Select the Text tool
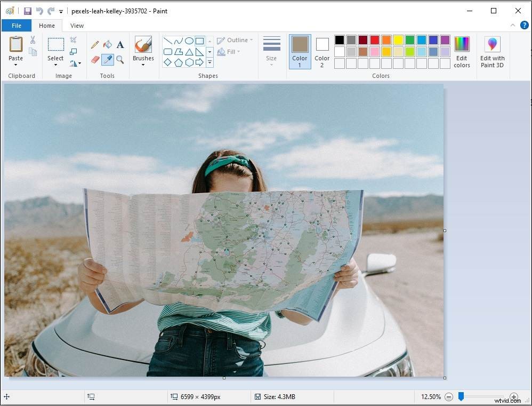532x406 pixels. coord(119,44)
